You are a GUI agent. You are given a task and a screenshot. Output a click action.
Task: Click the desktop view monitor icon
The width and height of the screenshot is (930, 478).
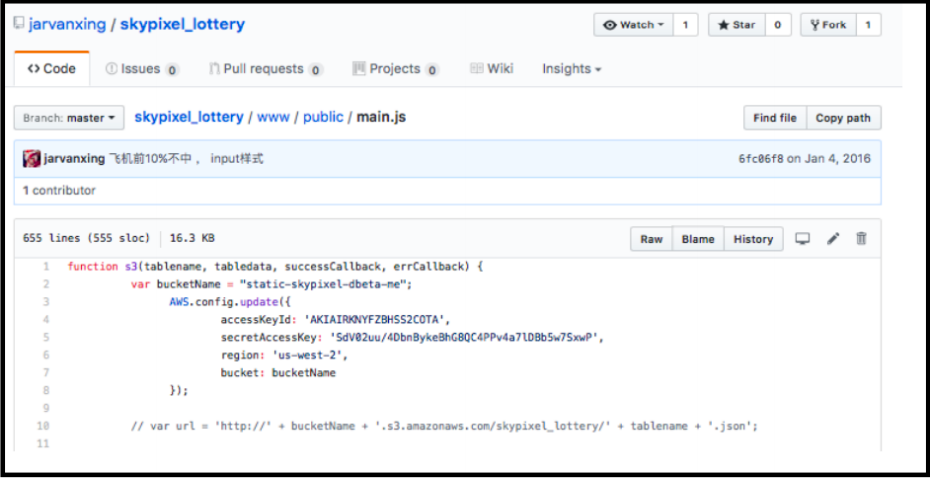(802, 239)
